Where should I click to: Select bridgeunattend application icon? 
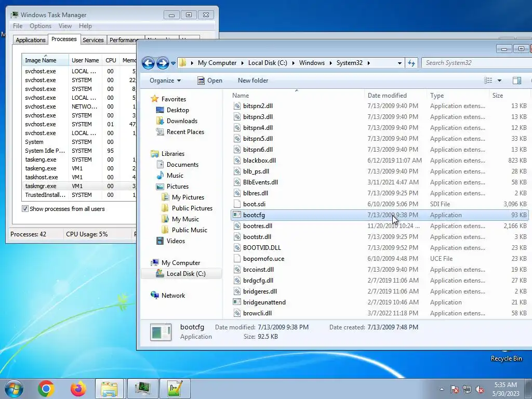237,302
